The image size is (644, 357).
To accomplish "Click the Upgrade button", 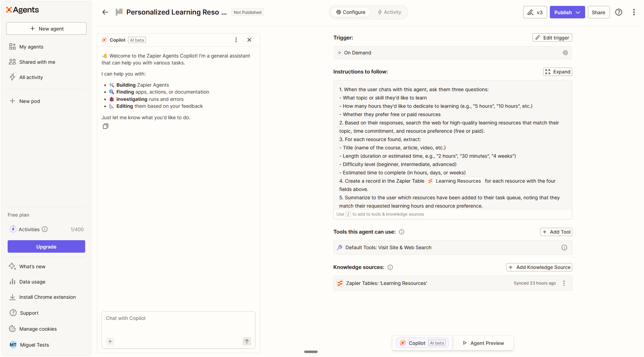I will (x=46, y=246).
